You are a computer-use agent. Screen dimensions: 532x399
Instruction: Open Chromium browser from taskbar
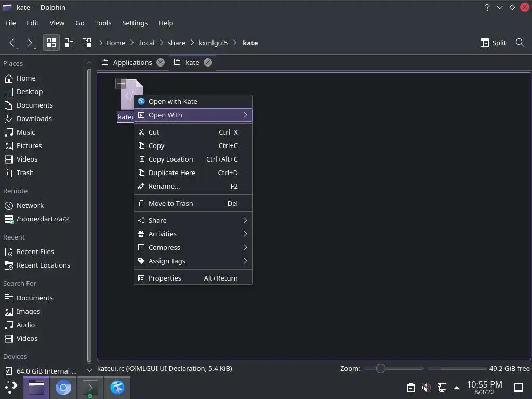coord(63,388)
